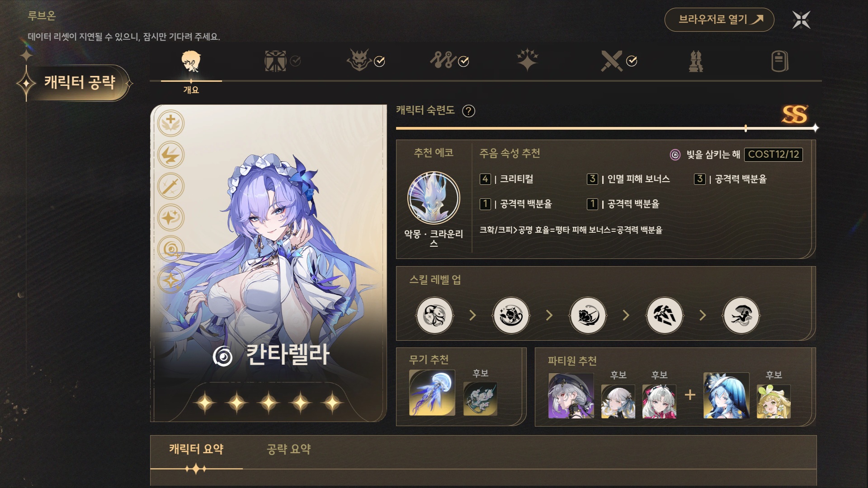Screen dimensions: 868x488
Task: Select the 캐릭터 요약 tab
Action: [x=196, y=449]
